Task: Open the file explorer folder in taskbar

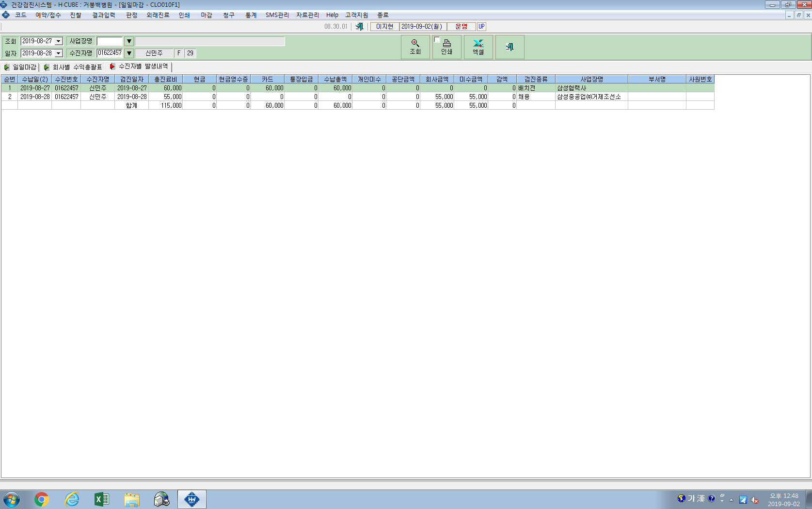Action: click(132, 499)
